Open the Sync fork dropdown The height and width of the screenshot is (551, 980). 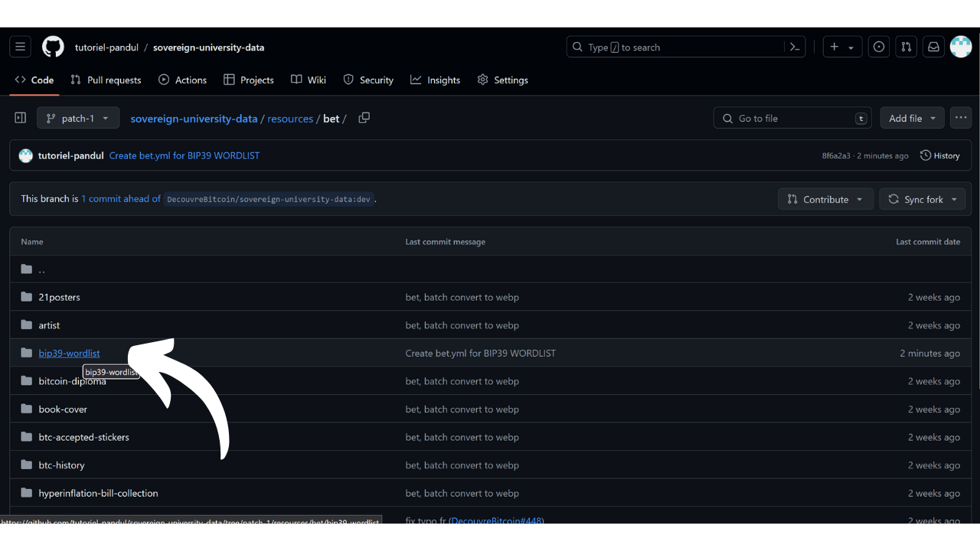923,199
